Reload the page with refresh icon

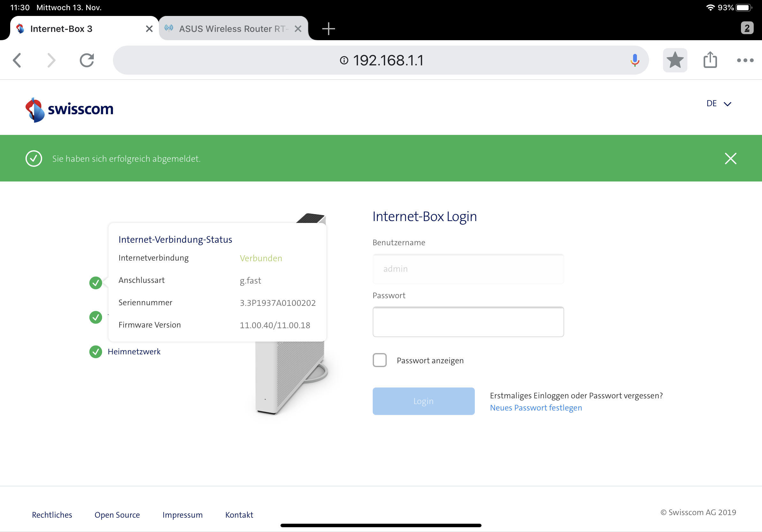tap(87, 60)
